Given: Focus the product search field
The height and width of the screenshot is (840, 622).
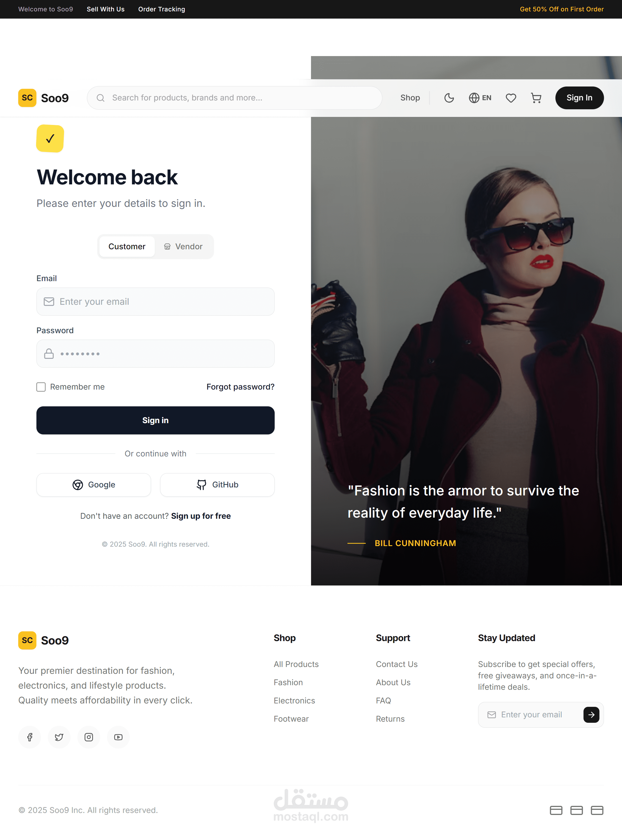Looking at the screenshot, I should 234,98.
